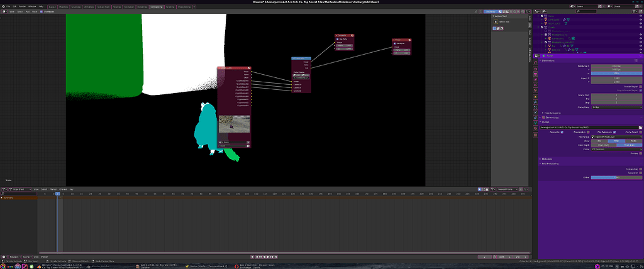
Task: Enable the Render Region checkbox
Action: [x=641, y=87]
